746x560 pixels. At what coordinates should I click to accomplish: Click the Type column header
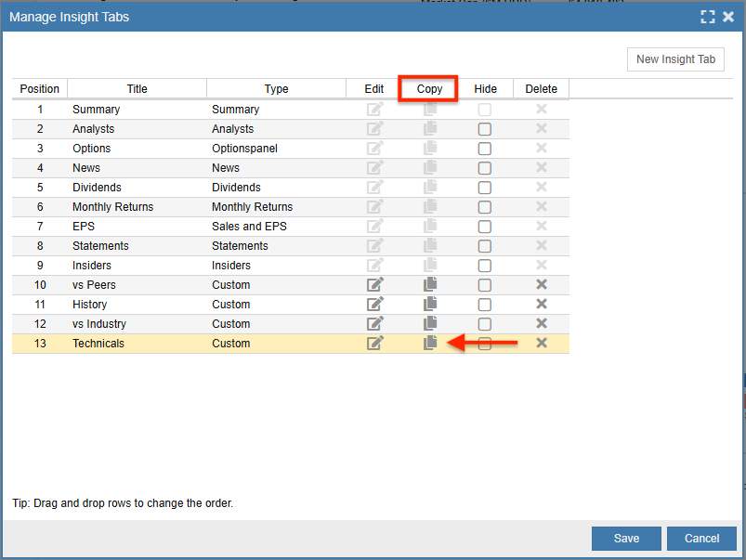click(277, 89)
